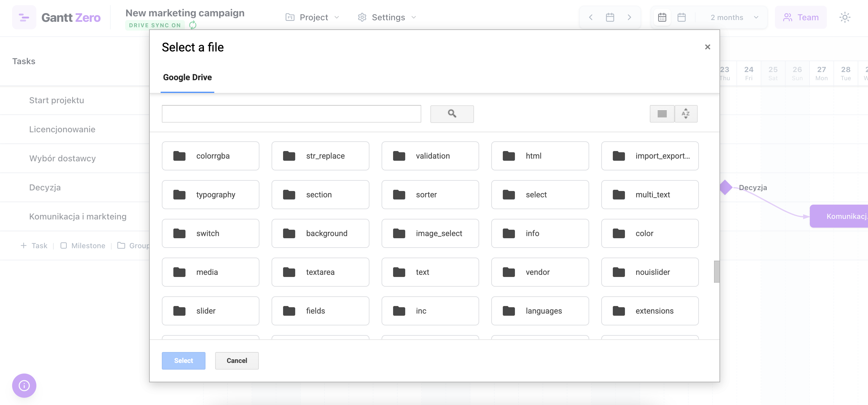
Task: Click the Team menu item
Action: (801, 17)
